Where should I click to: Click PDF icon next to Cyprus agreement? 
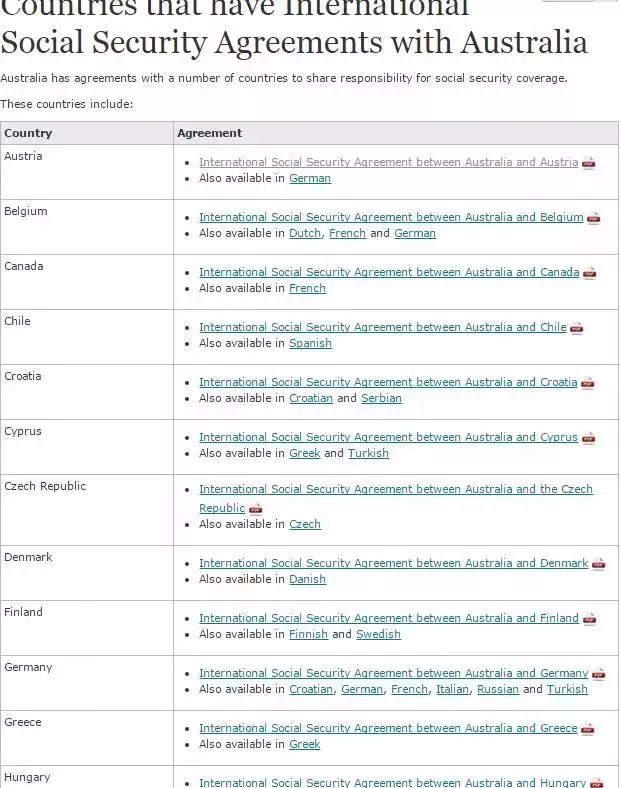[588, 438]
